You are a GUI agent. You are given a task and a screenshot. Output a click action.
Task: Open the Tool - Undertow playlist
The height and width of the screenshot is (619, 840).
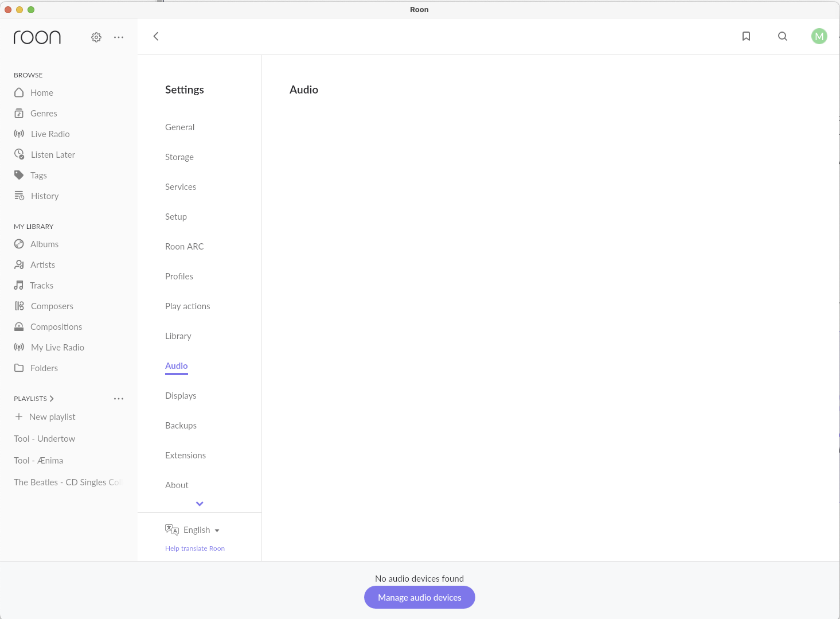[45, 439]
